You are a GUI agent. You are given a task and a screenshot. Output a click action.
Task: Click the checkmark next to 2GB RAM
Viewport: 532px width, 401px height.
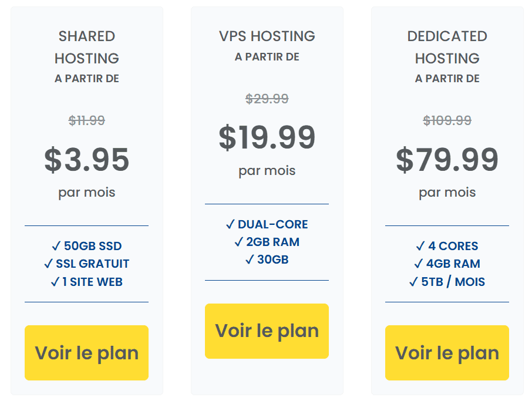[x=238, y=242]
